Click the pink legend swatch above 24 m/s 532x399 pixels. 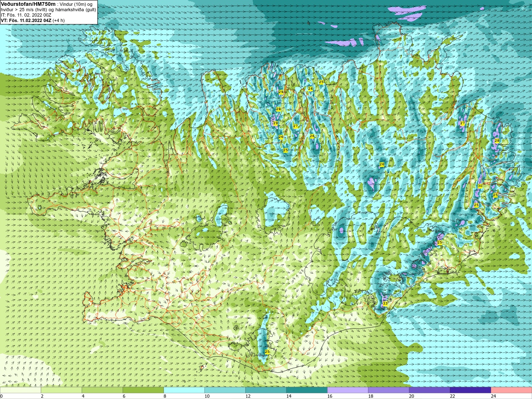point(512,390)
